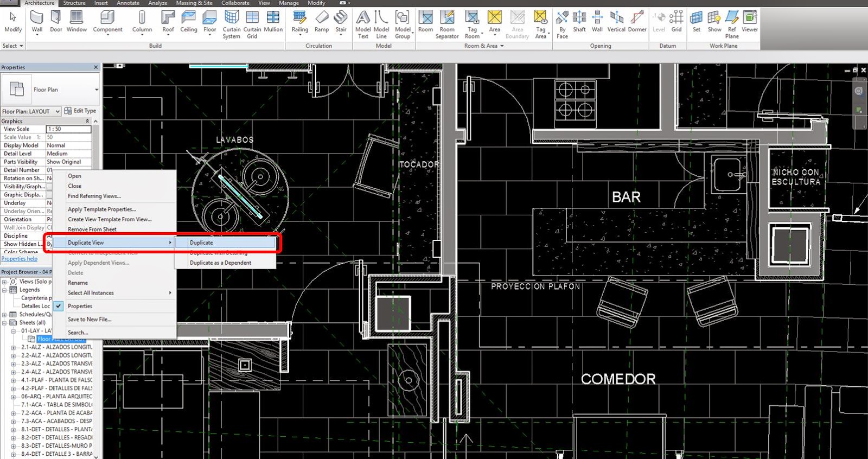Image resolution: width=868 pixels, height=459 pixels.
Task: Select the 7.1-ACA TABLA DE SIMBOL sheet
Action: (x=56, y=405)
